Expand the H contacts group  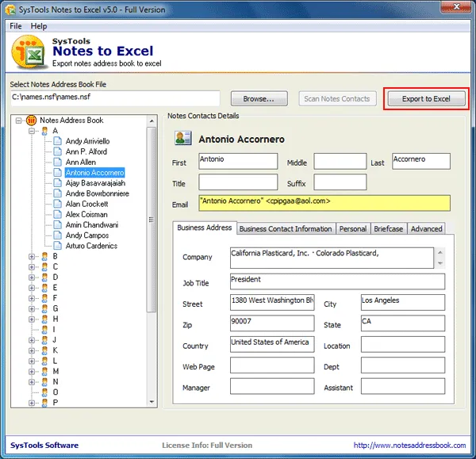click(32, 319)
